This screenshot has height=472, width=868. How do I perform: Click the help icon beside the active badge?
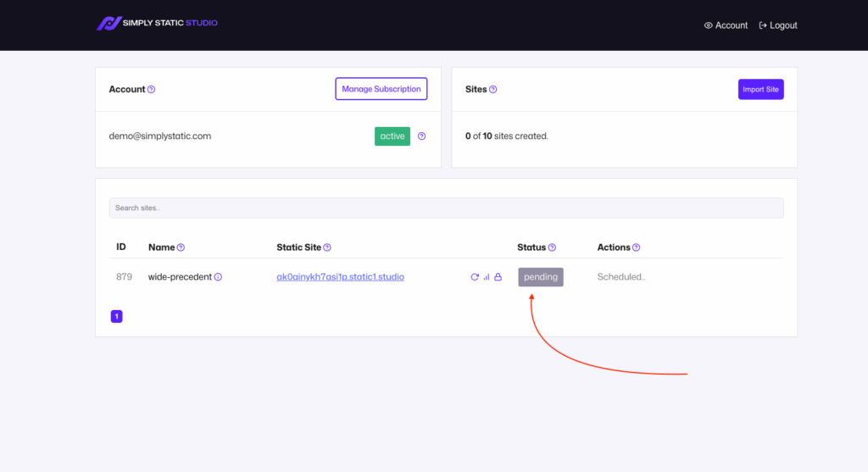pos(422,136)
